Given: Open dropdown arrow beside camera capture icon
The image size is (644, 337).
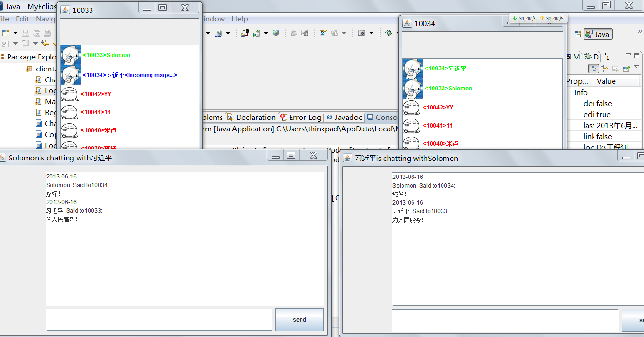Looking at the screenshot, I should [x=371, y=33].
